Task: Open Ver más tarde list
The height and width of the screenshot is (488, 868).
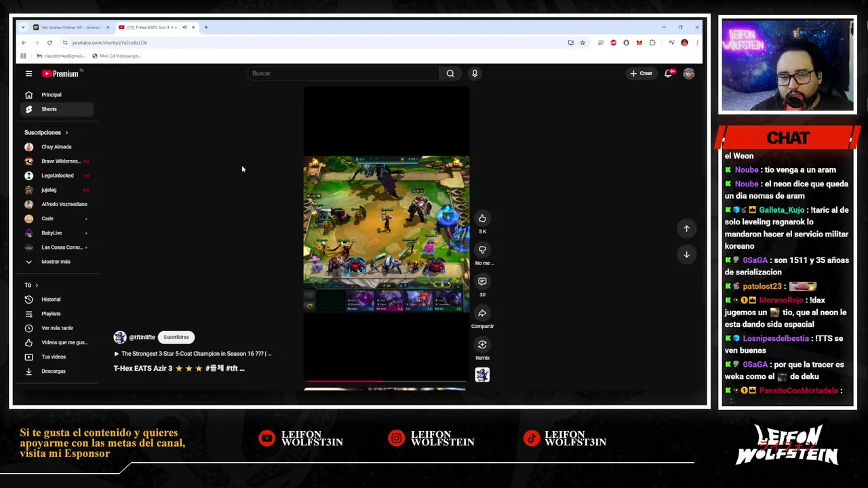Action: [56, 328]
